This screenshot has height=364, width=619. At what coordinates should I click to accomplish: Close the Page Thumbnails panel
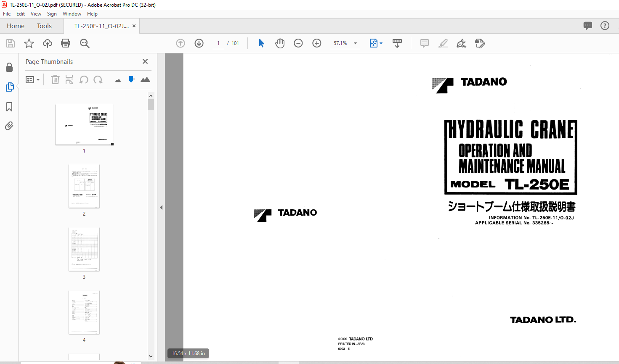pos(145,61)
